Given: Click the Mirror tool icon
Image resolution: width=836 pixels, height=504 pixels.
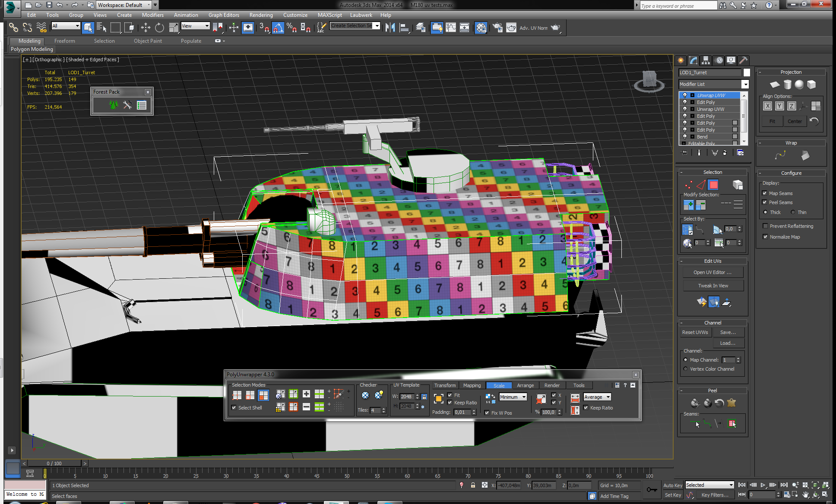Looking at the screenshot, I should [x=390, y=28].
